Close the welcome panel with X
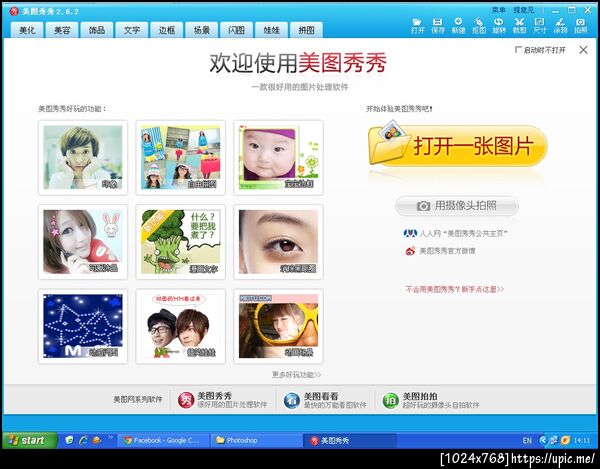 [x=583, y=50]
